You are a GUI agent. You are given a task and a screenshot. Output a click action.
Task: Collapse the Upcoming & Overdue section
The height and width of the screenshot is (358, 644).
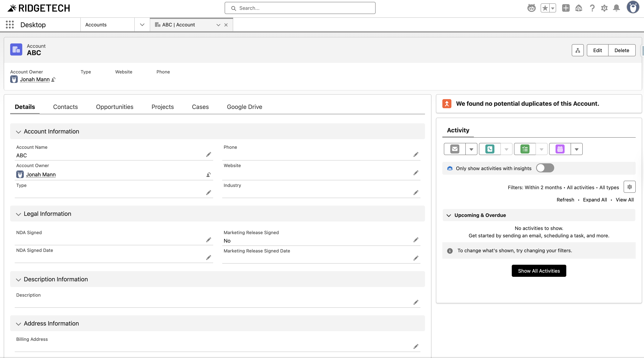coord(539,215)
